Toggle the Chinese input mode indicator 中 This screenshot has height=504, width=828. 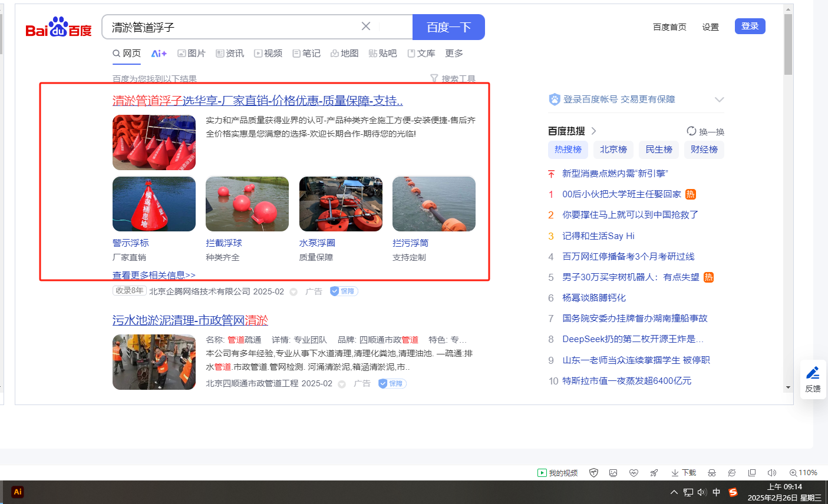click(717, 492)
